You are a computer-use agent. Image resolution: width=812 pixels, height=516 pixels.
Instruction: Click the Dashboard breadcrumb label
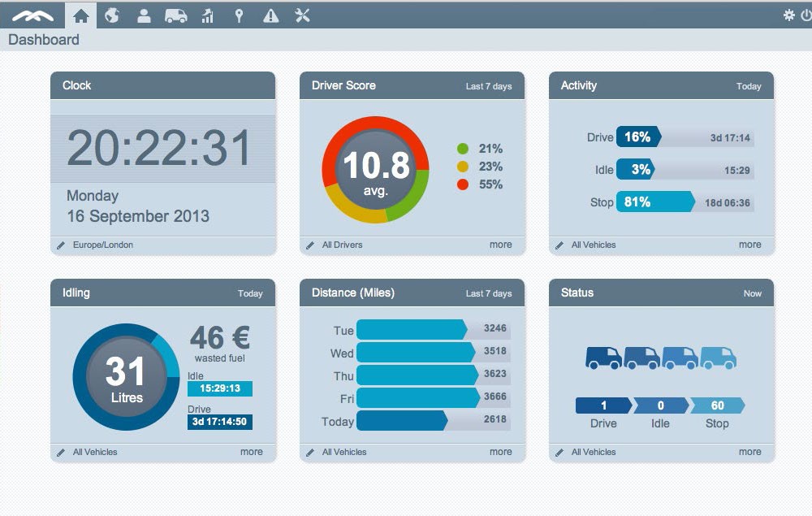pyautogui.click(x=43, y=39)
